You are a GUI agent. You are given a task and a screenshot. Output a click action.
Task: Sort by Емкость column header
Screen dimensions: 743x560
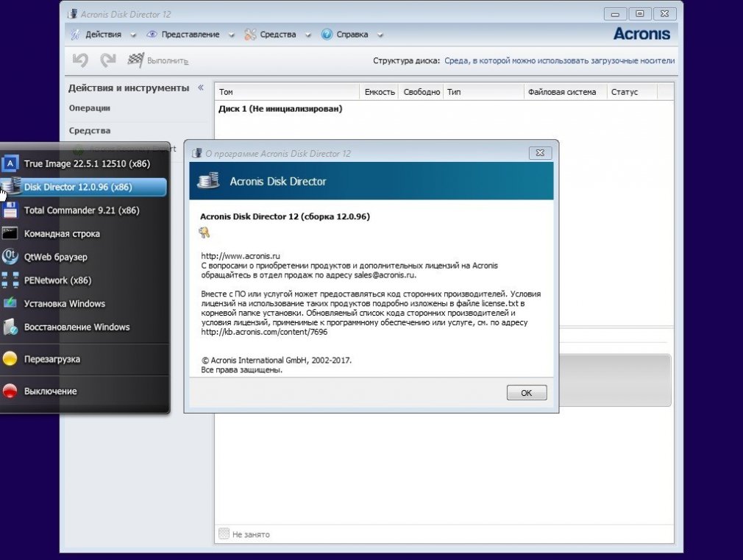tap(380, 92)
